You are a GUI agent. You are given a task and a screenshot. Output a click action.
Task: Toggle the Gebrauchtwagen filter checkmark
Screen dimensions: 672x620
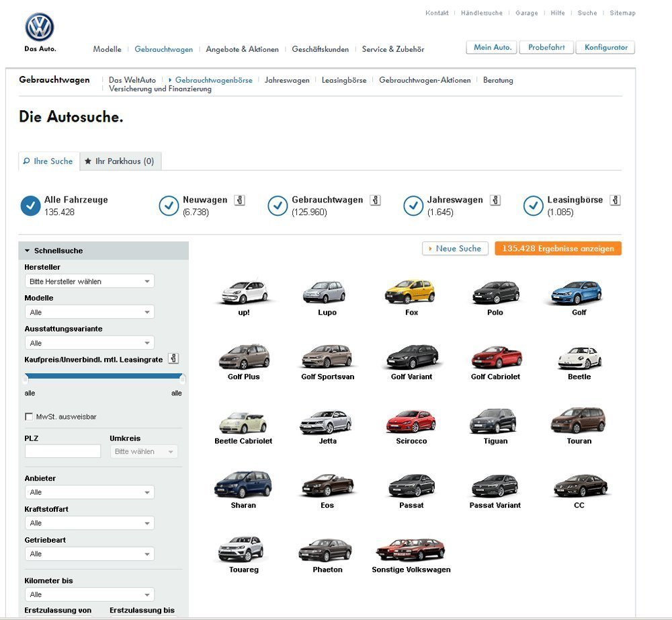click(x=278, y=206)
